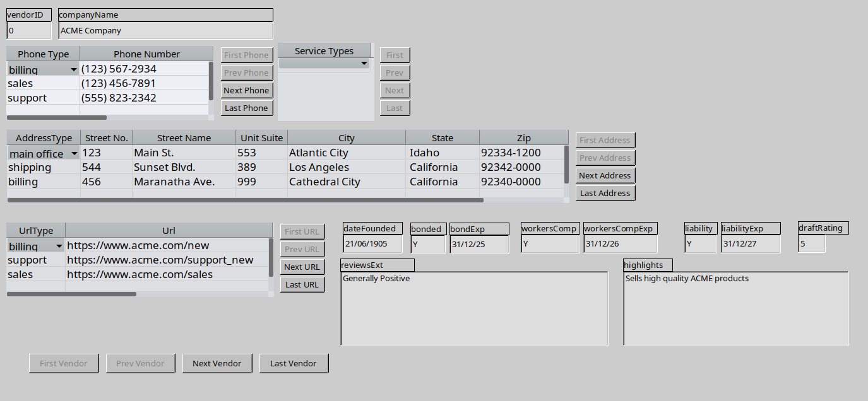Image resolution: width=868 pixels, height=401 pixels.
Task: Click the Prev Vendor button
Action: [x=140, y=363]
